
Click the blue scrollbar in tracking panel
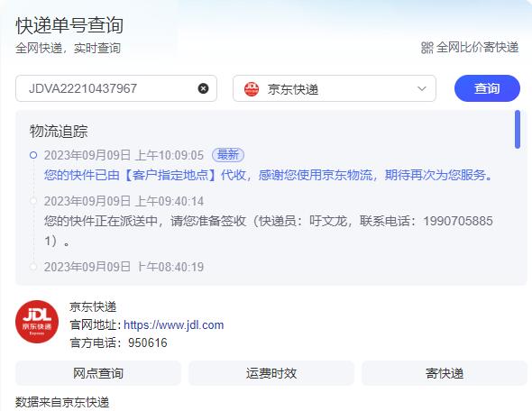(518, 129)
